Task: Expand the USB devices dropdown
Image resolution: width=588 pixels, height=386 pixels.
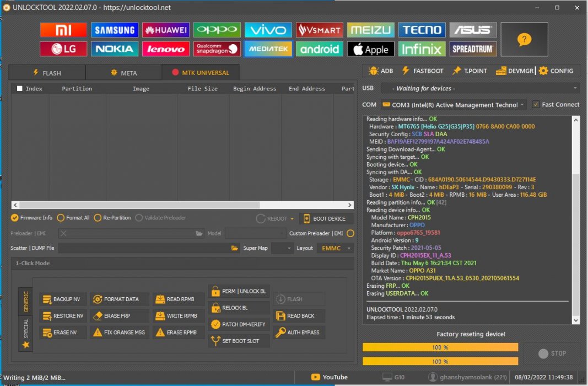Action: click(575, 89)
